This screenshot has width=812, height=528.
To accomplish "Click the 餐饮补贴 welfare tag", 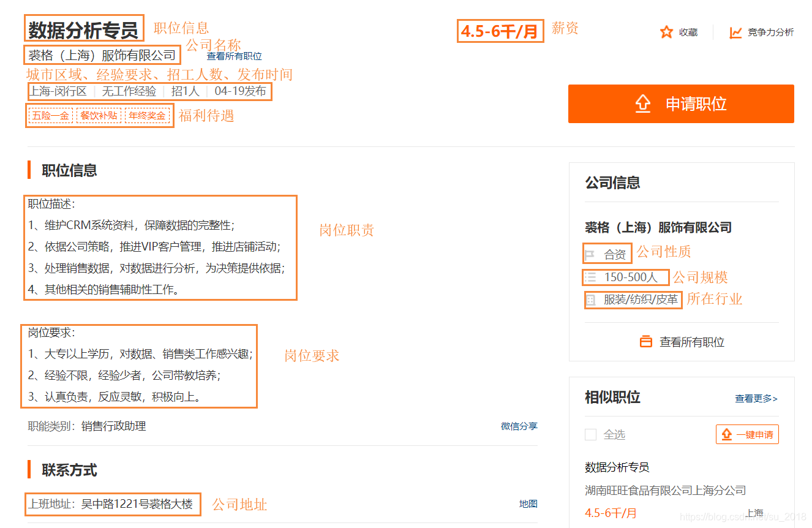I will coord(99,116).
